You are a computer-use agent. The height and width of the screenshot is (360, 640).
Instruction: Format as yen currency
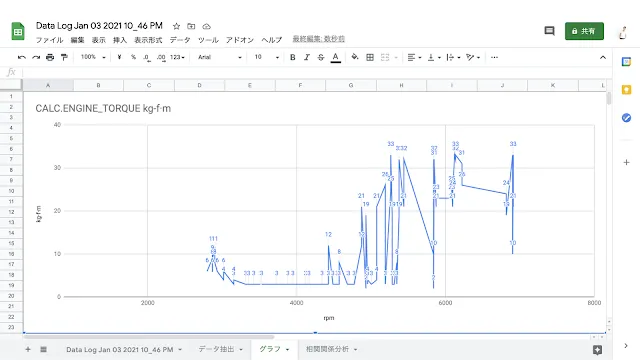pos(119,57)
